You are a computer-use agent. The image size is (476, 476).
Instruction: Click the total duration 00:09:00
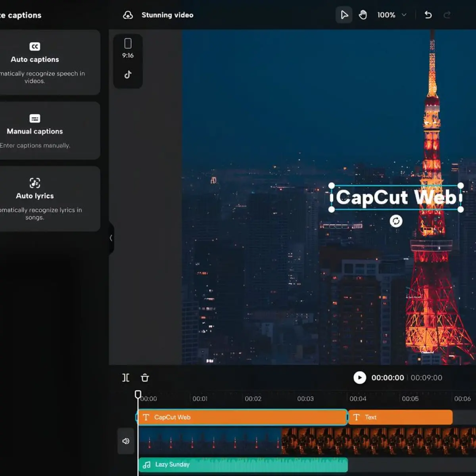pos(426,378)
